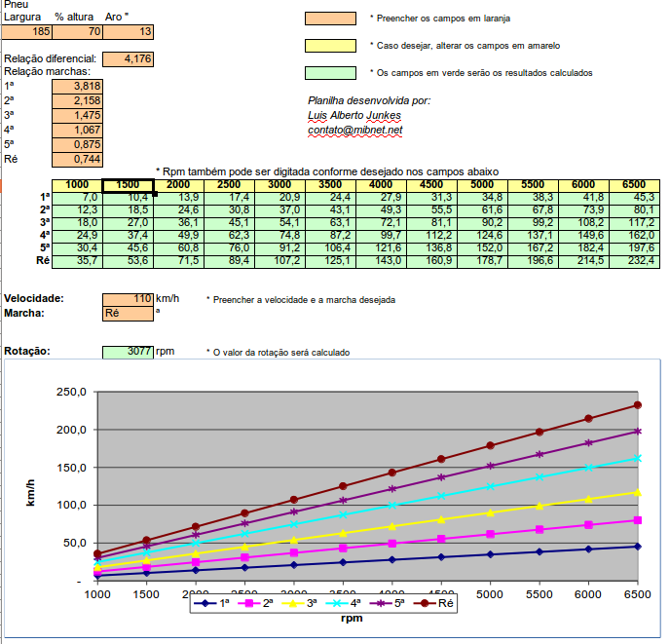This screenshot has width=670, height=644.
Task: Select the % altura cell 70
Action: click(x=77, y=31)
